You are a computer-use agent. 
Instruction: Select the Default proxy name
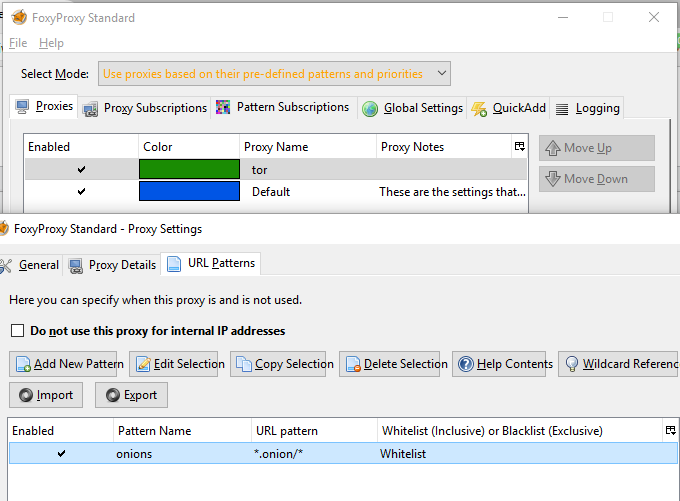[x=271, y=192]
